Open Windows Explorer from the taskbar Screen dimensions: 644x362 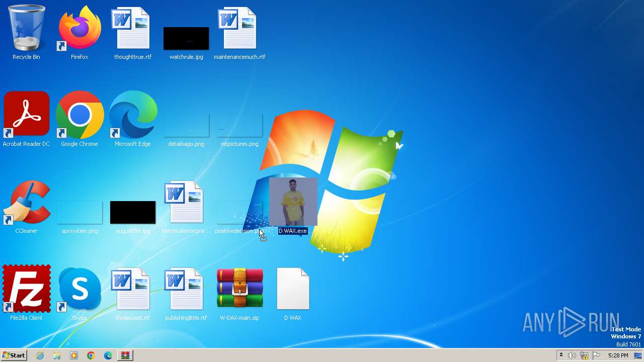pyautogui.click(x=57, y=355)
